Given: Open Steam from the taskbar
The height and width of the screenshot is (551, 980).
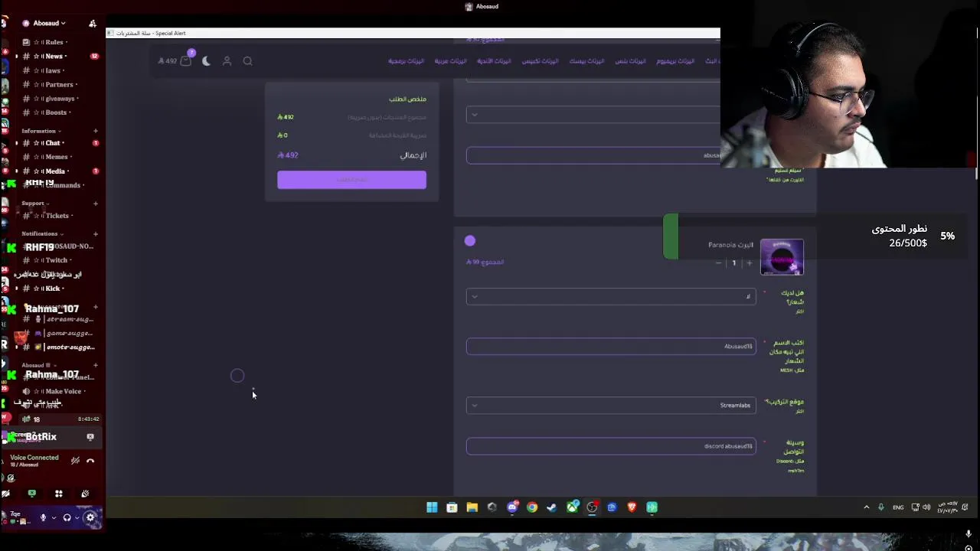Looking at the screenshot, I should [x=552, y=507].
